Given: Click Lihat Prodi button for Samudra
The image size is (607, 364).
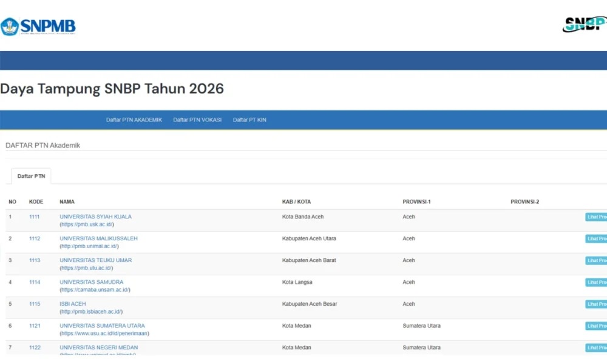Looking at the screenshot, I should pyautogui.click(x=596, y=282).
